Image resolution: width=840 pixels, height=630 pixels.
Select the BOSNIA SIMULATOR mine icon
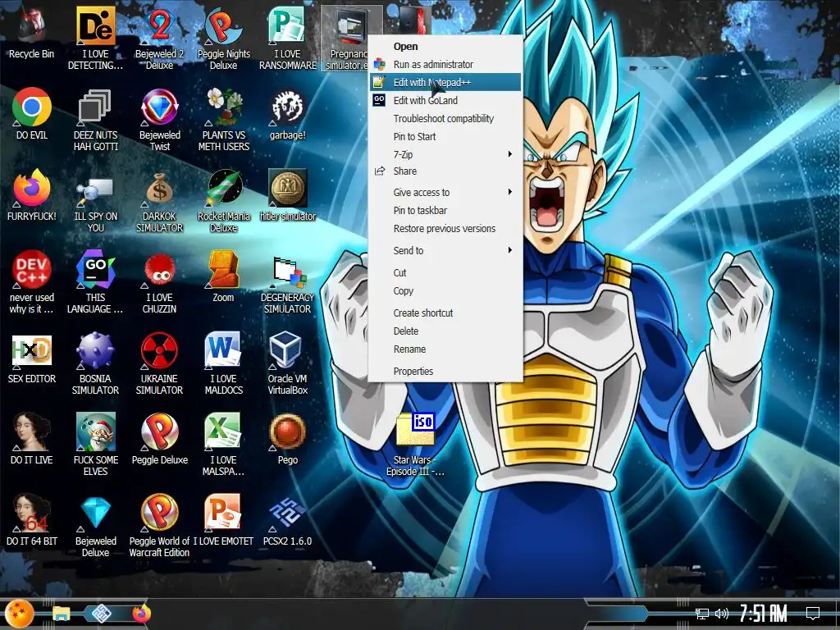coord(95,363)
